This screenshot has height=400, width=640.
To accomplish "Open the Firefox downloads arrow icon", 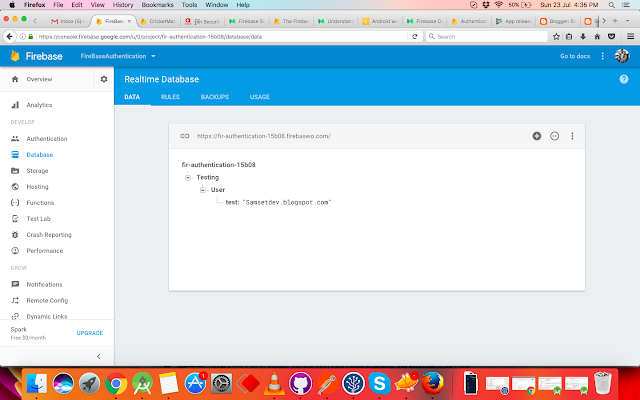I will [583, 36].
